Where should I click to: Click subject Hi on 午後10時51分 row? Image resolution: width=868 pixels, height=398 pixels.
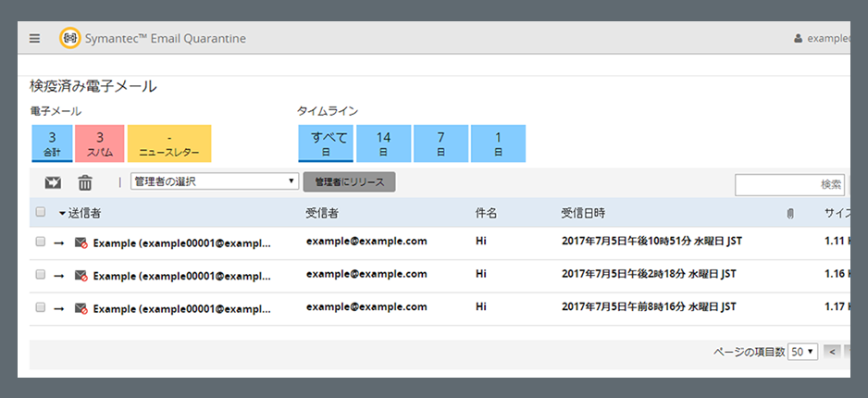click(481, 242)
